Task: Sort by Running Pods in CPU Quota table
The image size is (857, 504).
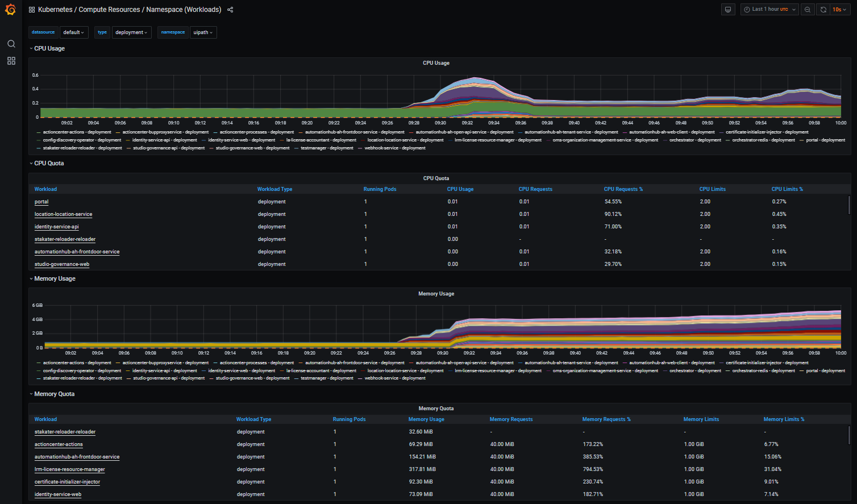Action: coord(380,189)
